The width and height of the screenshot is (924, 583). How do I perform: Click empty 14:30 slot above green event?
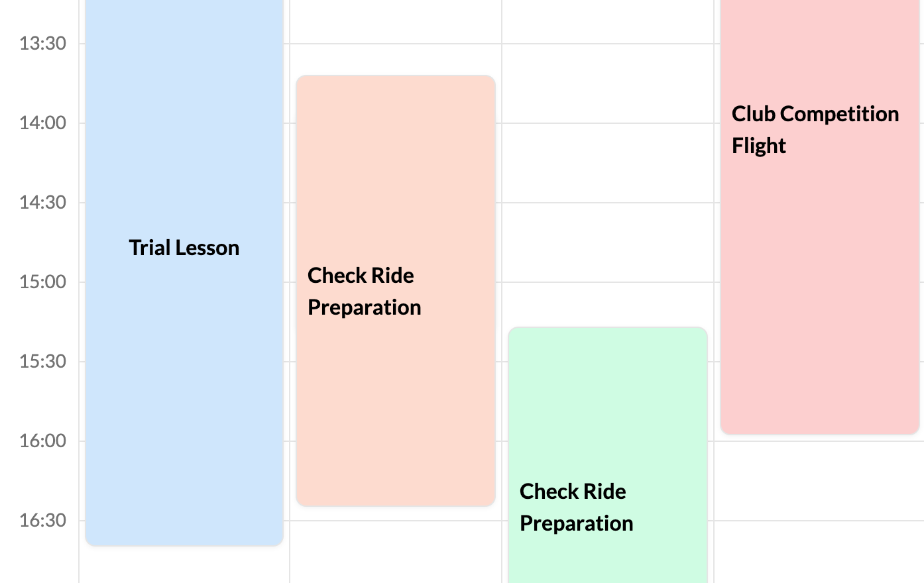607,242
